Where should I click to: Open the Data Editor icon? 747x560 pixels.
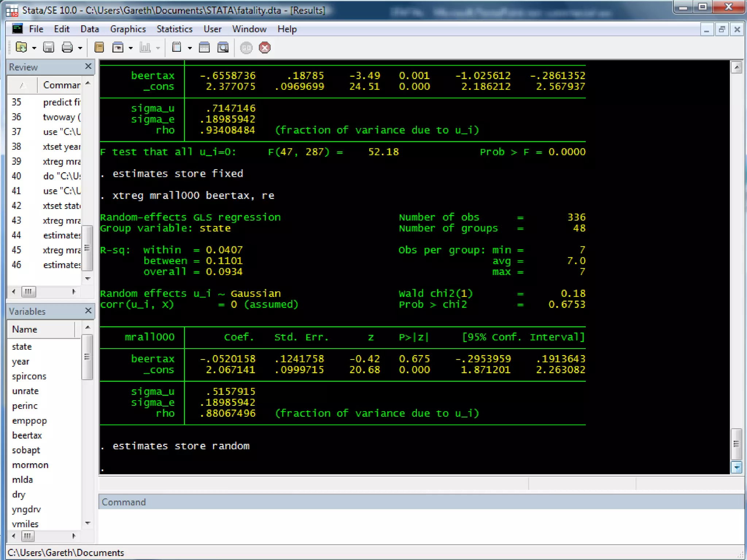(x=204, y=47)
